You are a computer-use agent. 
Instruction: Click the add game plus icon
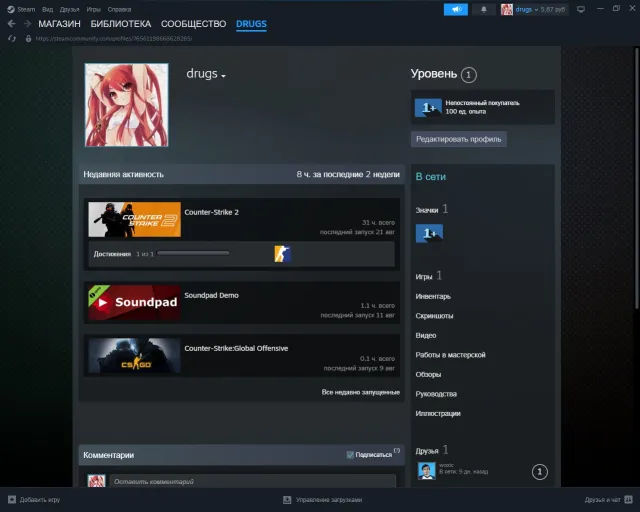point(12,499)
